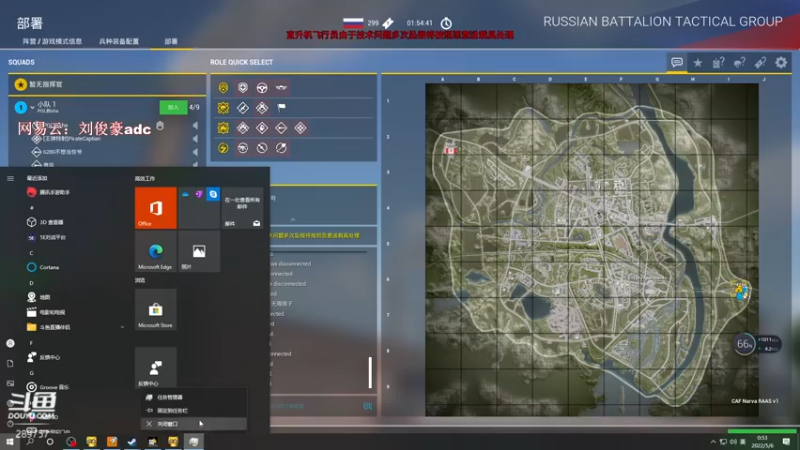The height and width of the screenshot is (450, 800).
Task: Open the Office tile in Start menu
Action: point(156,208)
